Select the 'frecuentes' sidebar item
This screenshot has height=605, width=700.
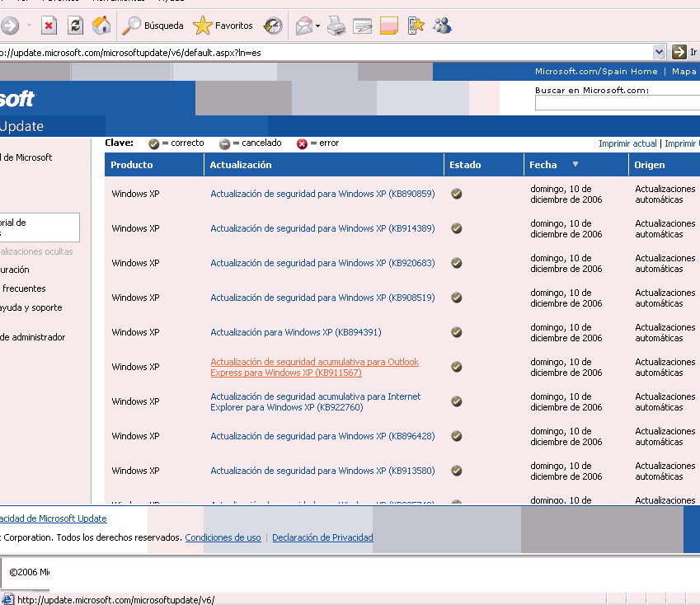(24, 288)
